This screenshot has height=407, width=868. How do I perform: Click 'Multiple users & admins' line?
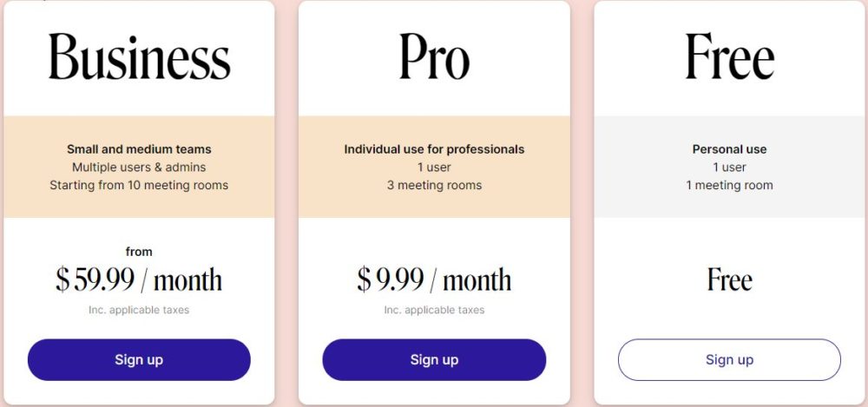pyautogui.click(x=139, y=167)
